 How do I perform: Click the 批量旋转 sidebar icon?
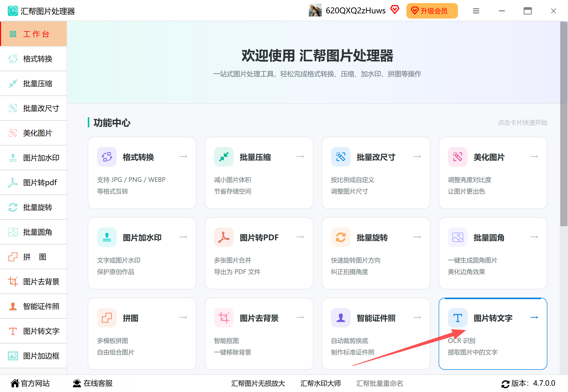tap(13, 207)
